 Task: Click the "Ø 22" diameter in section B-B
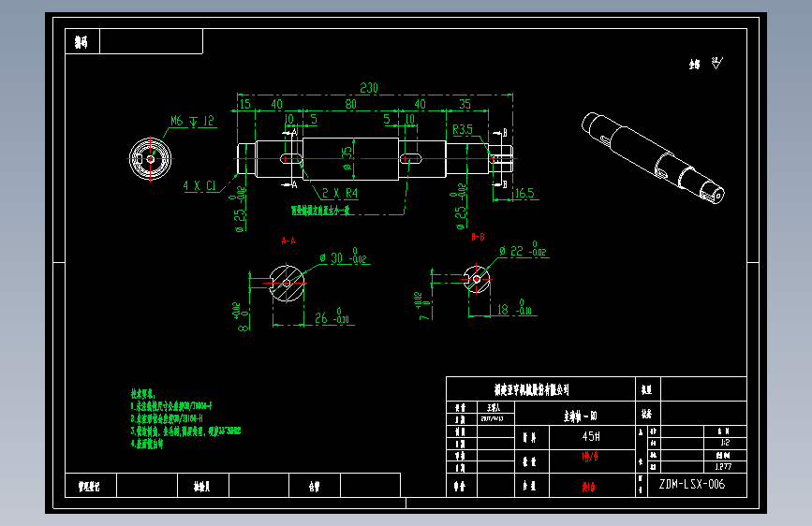[x=523, y=250]
